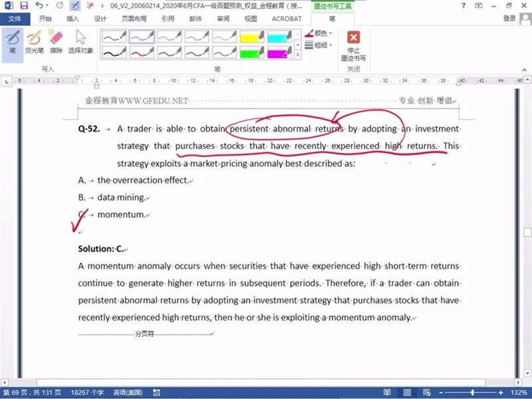The image size is (532, 399).
Task: Switch to the 开始 (Home) tab
Action: [x=45, y=19]
